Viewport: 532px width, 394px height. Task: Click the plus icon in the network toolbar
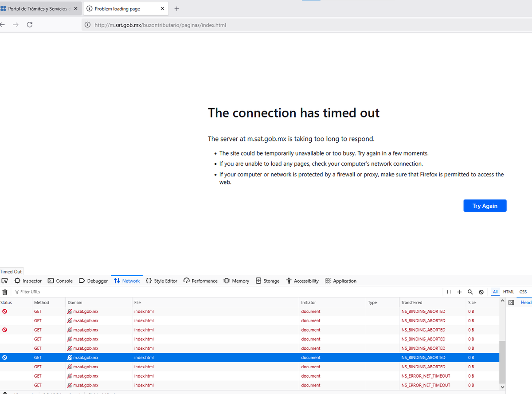[459, 292]
